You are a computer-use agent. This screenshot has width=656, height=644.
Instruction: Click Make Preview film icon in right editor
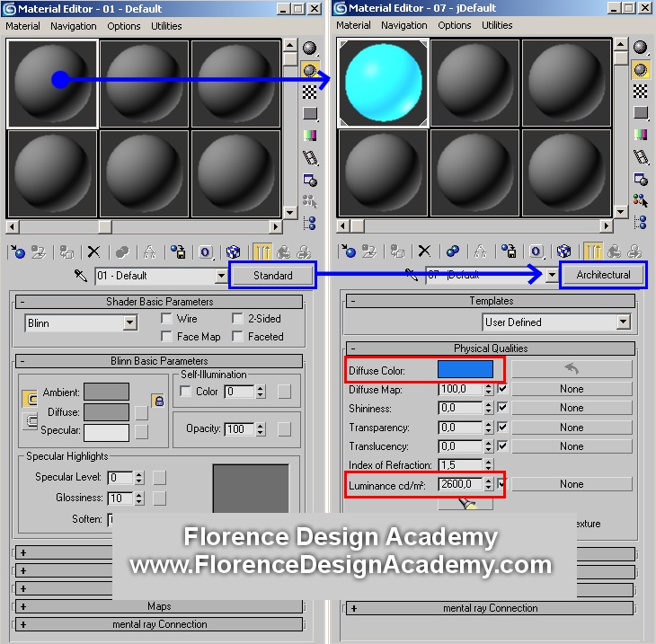[x=640, y=157]
